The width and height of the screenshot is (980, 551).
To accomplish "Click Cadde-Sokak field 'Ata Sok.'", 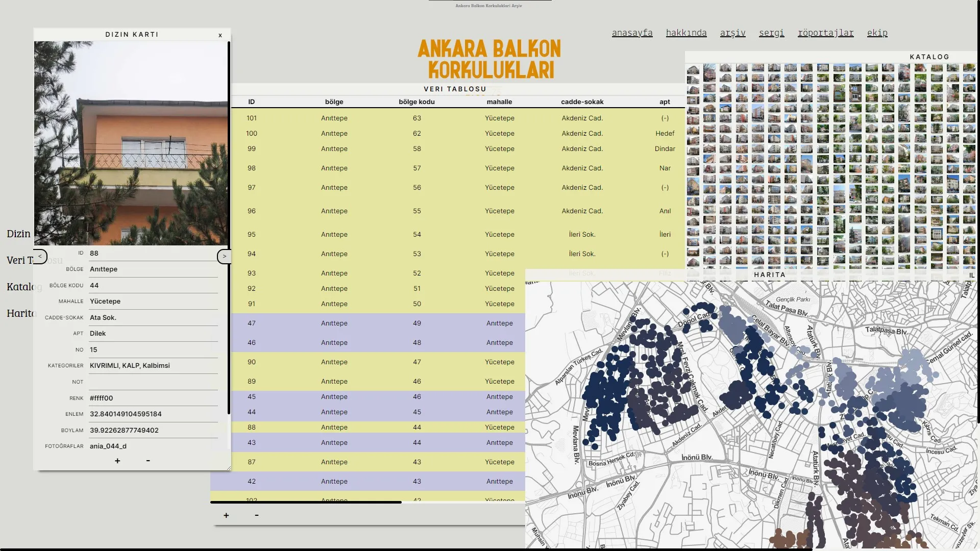I will (x=153, y=317).
